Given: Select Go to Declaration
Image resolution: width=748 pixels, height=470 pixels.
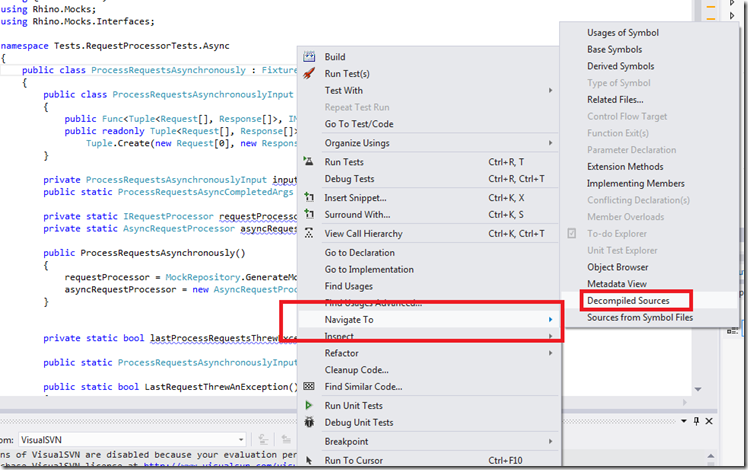Looking at the screenshot, I should point(359,252).
